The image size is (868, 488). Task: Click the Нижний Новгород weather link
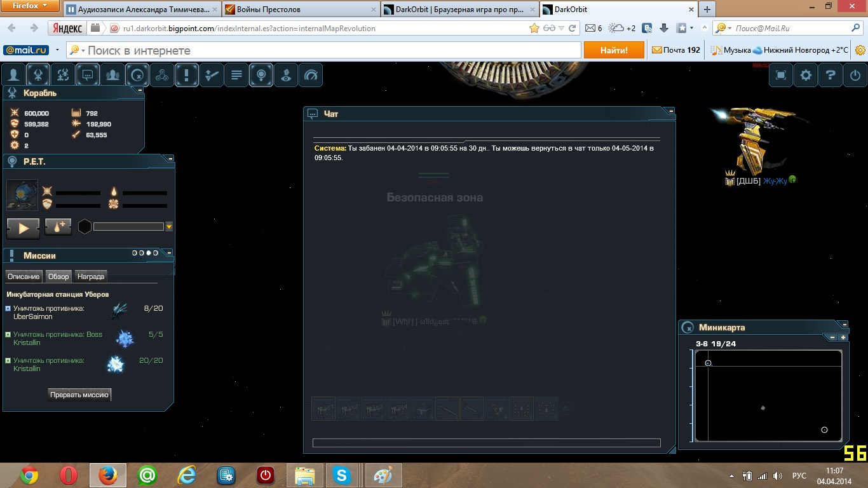click(801, 50)
